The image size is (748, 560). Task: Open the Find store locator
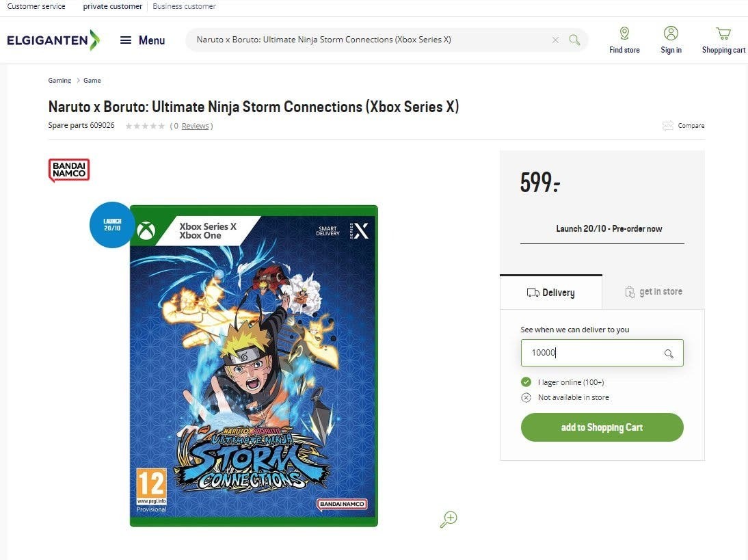point(624,40)
